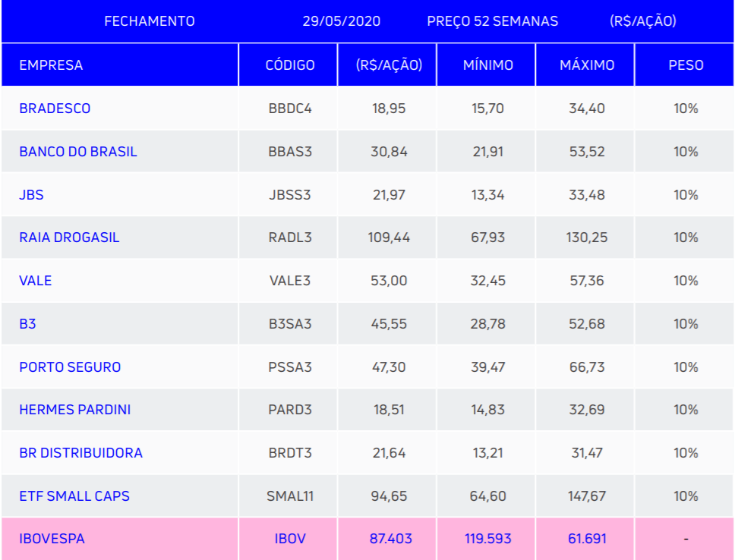Click the VALE company name
The width and height of the screenshot is (735, 560).
(36, 280)
